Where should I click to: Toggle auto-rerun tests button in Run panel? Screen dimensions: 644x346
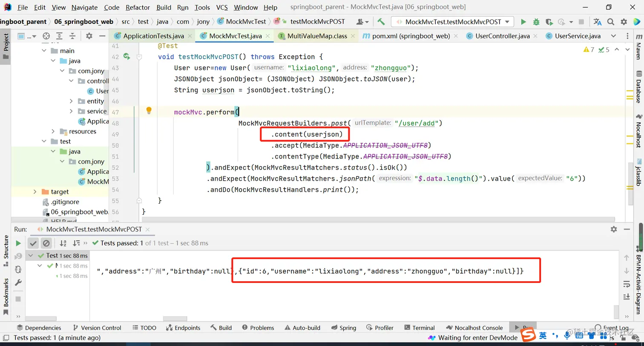click(18, 269)
